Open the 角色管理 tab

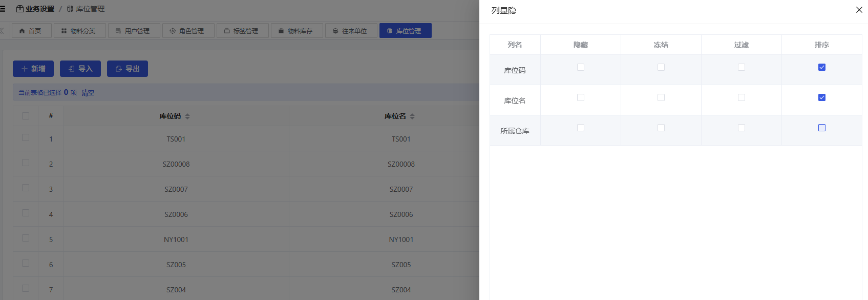[x=188, y=31]
